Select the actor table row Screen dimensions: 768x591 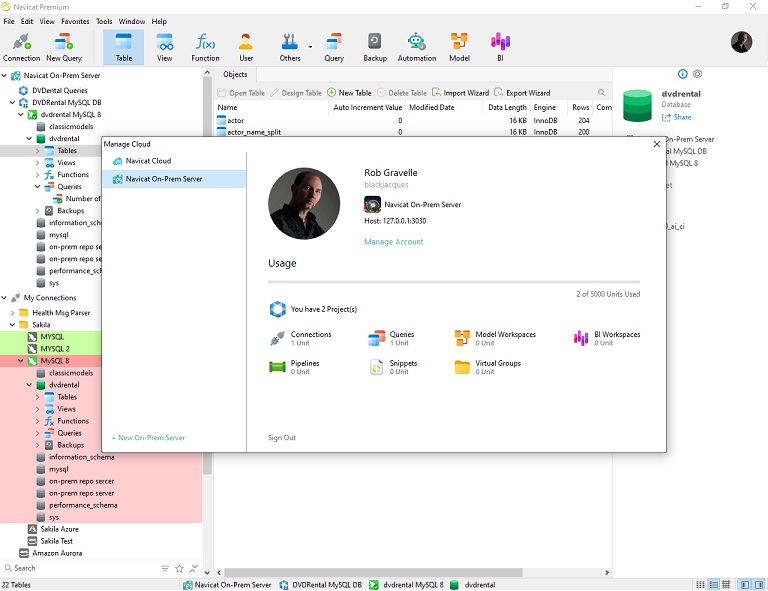pos(413,120)
